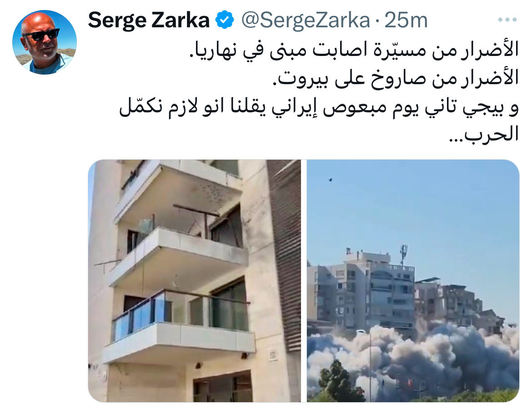This screenshot has width=532, height=409.
Task: Open the three-dot more options menu
Action: pos(507,20)
